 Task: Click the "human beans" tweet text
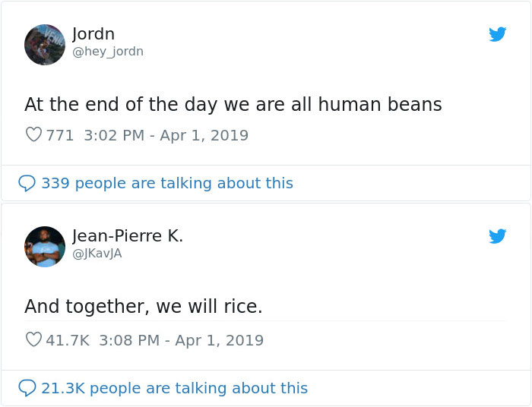click(233, 104)
